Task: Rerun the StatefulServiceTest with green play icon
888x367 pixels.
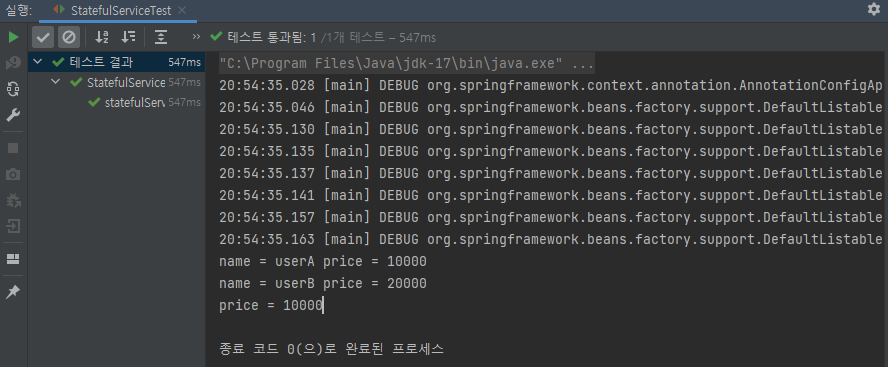Action: pyautogui.click(x=13, y=37)
